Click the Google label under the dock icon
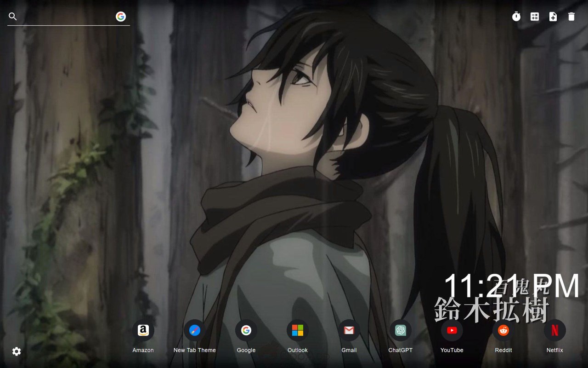 (x=246, y=350)
